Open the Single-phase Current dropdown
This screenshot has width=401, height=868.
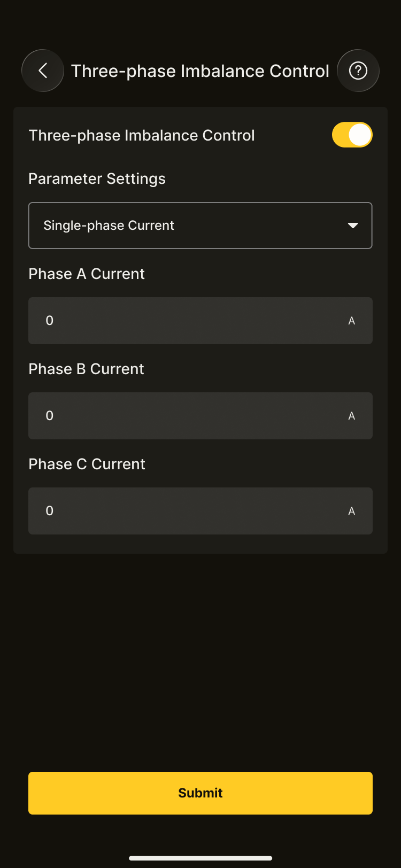[x=200, y=226]
